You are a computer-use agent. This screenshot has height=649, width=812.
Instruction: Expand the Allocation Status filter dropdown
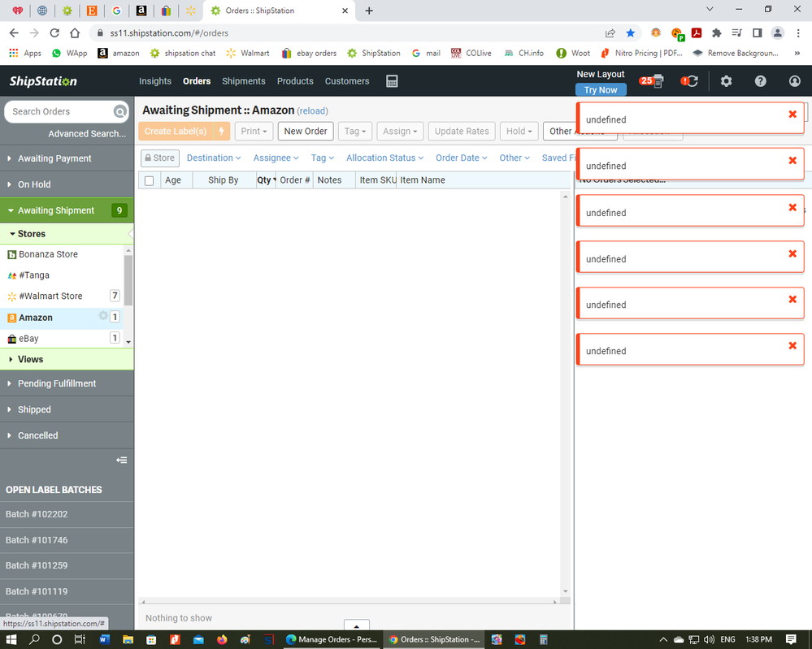(385, 158)
